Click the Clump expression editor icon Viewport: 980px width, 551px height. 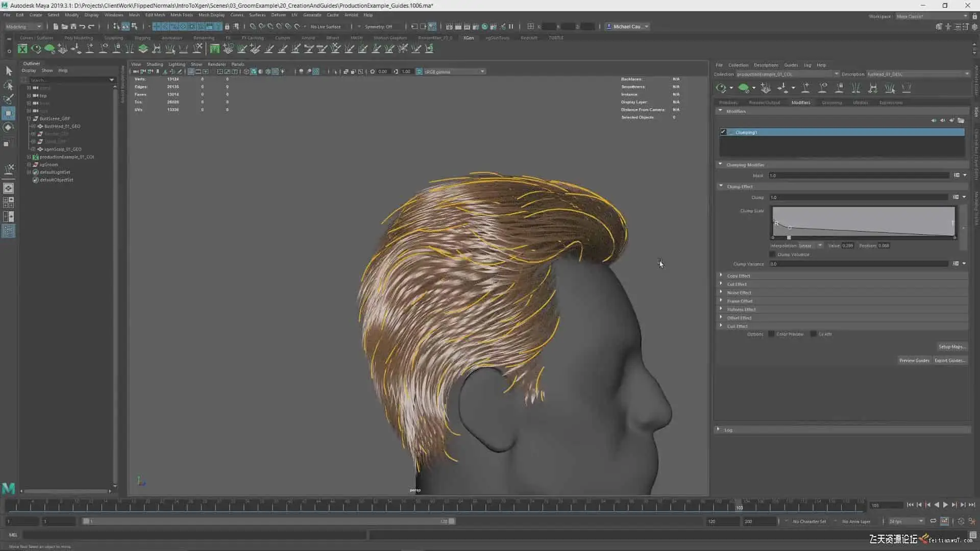[956, 197]
